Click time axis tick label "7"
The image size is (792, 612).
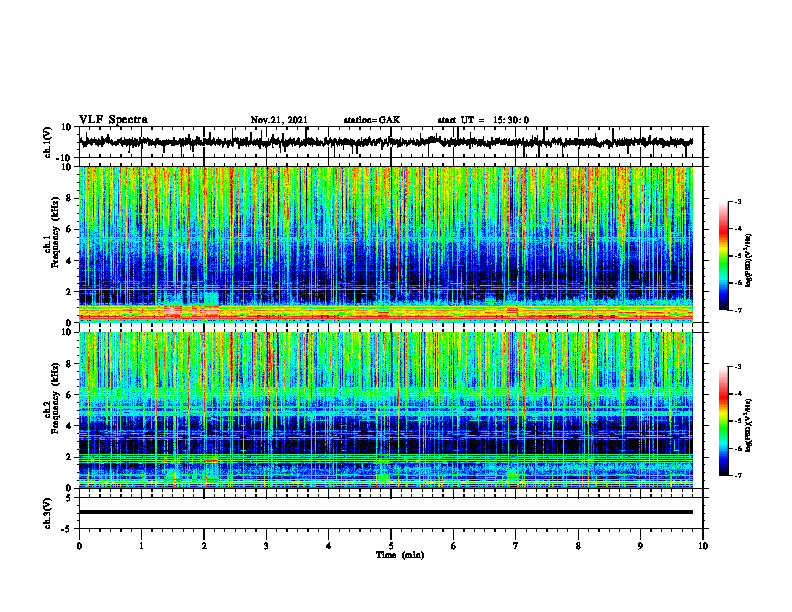pyautogui.click(x=516, y=546)
